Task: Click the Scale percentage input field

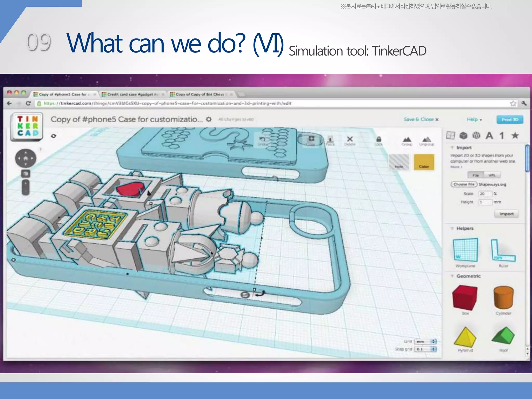Action: (x=485, y=194)
